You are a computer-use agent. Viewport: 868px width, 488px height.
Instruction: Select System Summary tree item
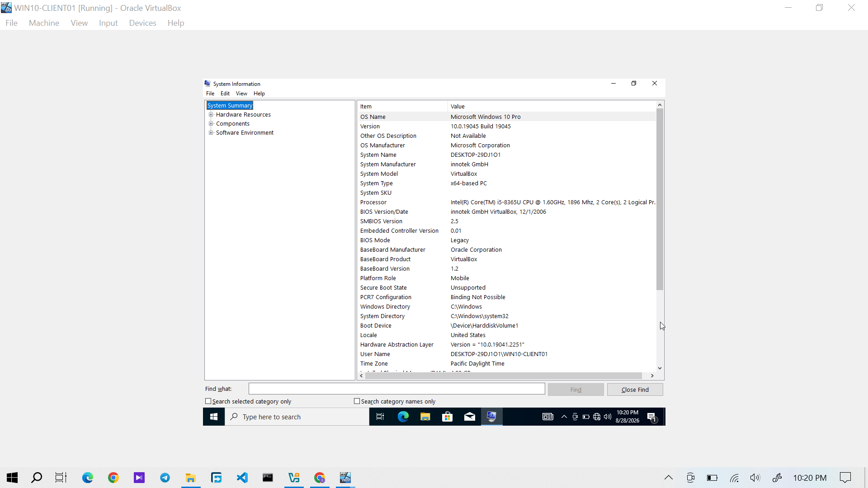(230, 106)
